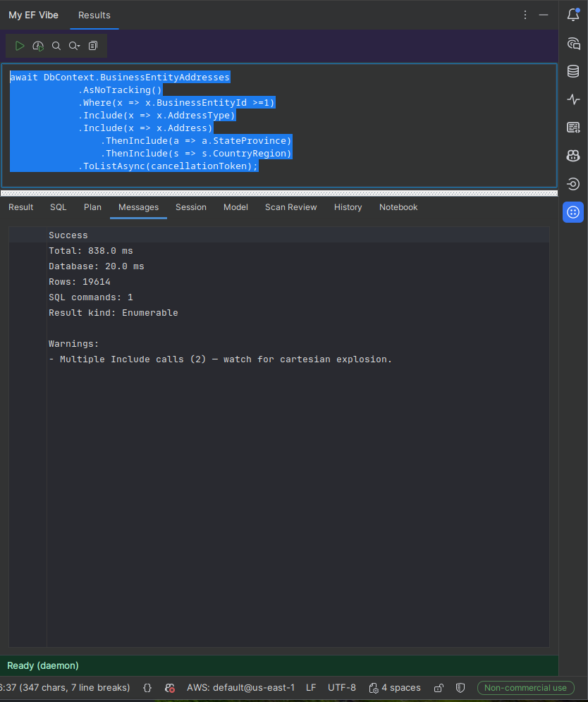Viewport: 588px width, 702px height.
Task: Click the caret position 347 chars indicator
Action: (x=65, y=688)
